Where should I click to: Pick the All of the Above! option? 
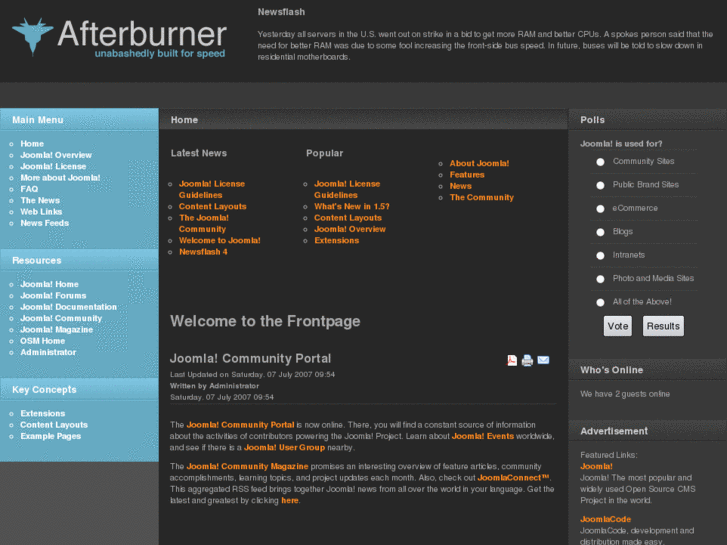[600, 302]
